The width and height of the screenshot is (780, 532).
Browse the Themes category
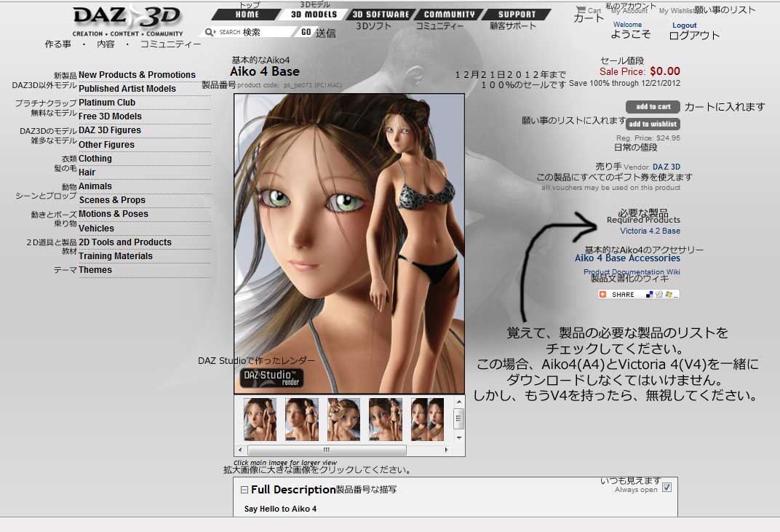tap(95, 270)
